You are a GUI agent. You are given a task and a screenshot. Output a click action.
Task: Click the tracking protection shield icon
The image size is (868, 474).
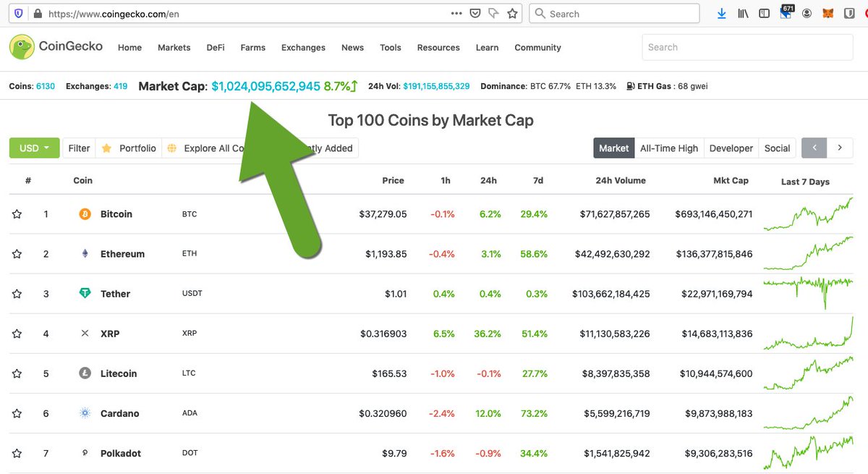tap(19, 14)
